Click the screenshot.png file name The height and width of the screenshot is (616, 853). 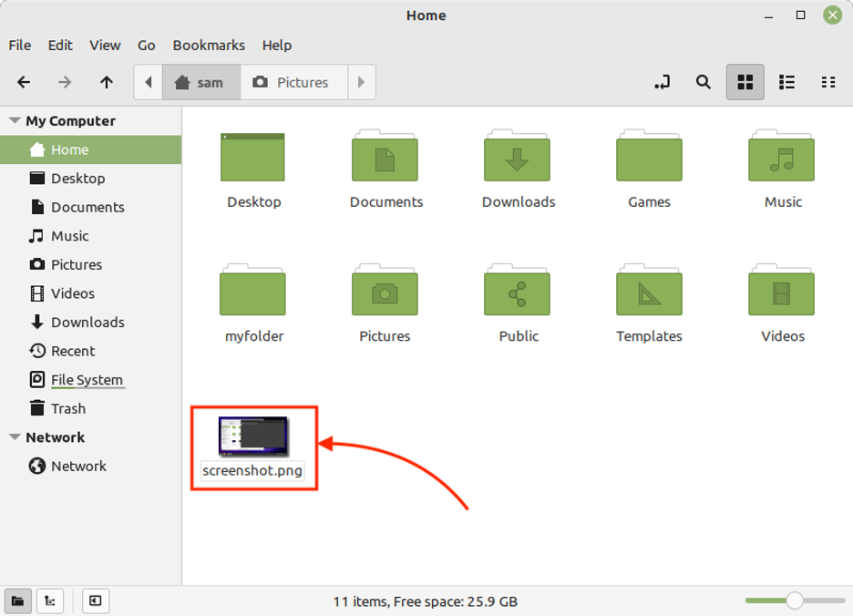pos(252,471)
